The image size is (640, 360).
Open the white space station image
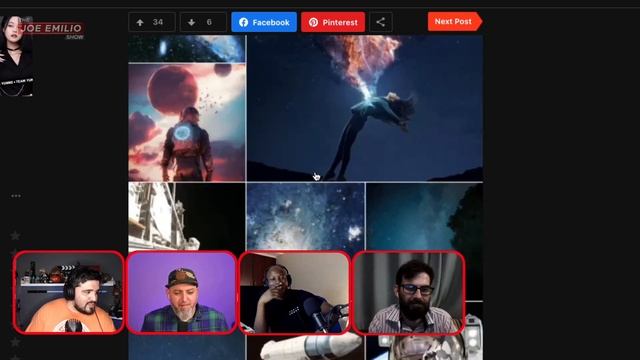click(x=187, y=216)
